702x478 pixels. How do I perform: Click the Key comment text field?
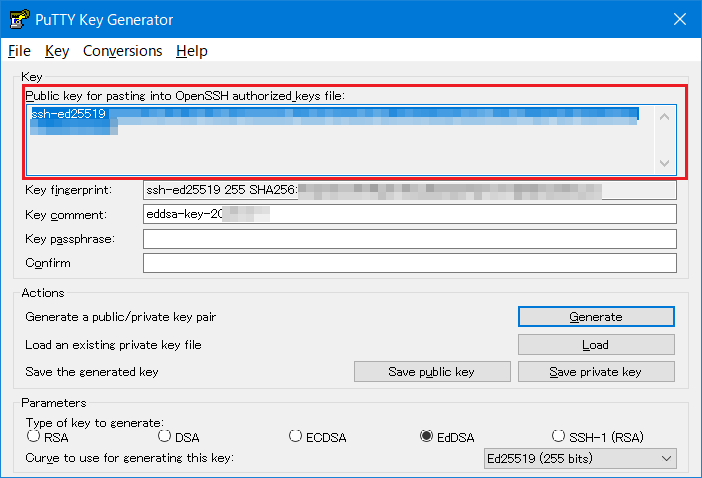coord(409,214)
